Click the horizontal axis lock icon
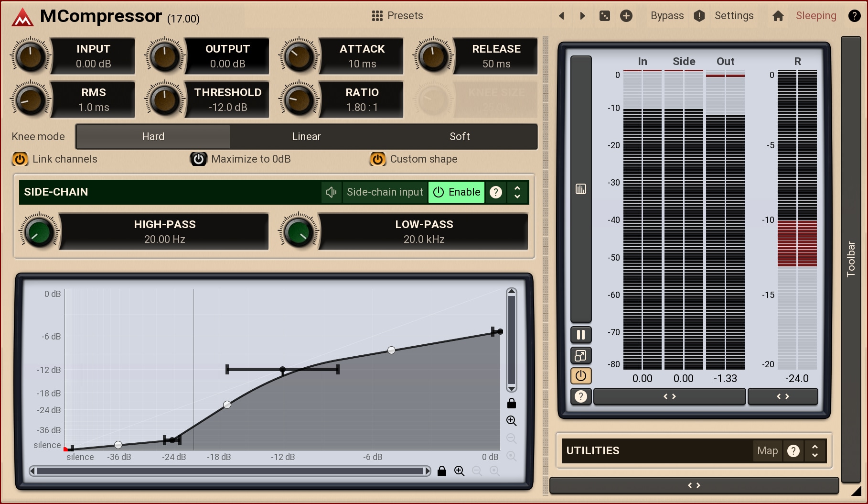Viewport: 868px width, 504px height. tap(442, 471)
